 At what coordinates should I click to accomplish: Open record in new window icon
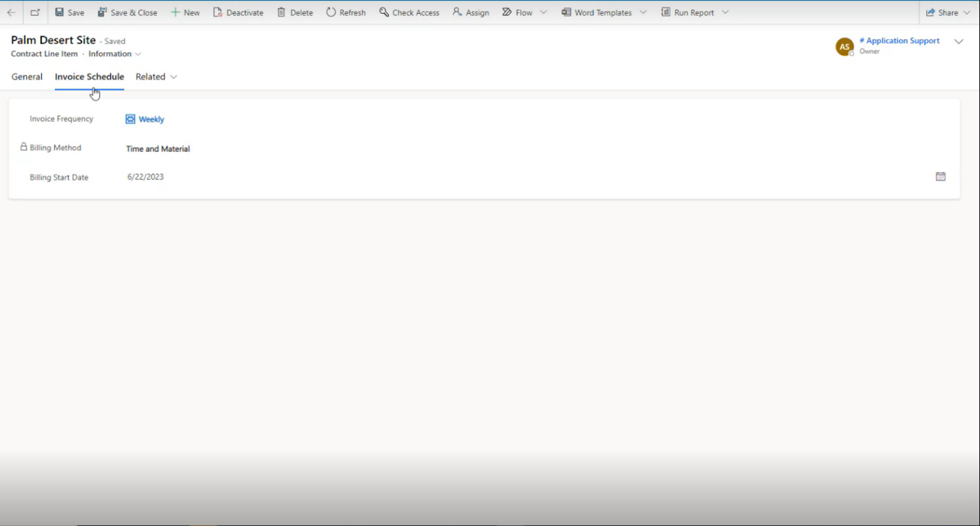35,12
